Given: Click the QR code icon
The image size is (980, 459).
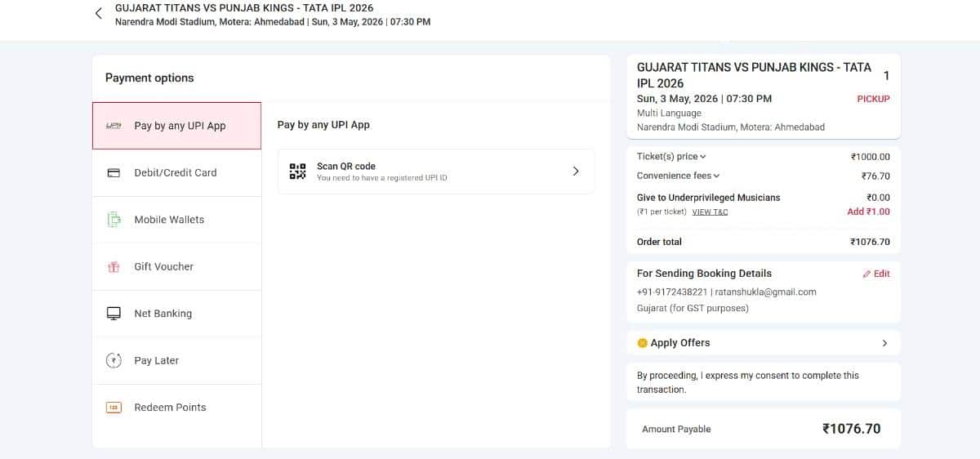Looking at the screenshot, I should click(x=297, y=172).
